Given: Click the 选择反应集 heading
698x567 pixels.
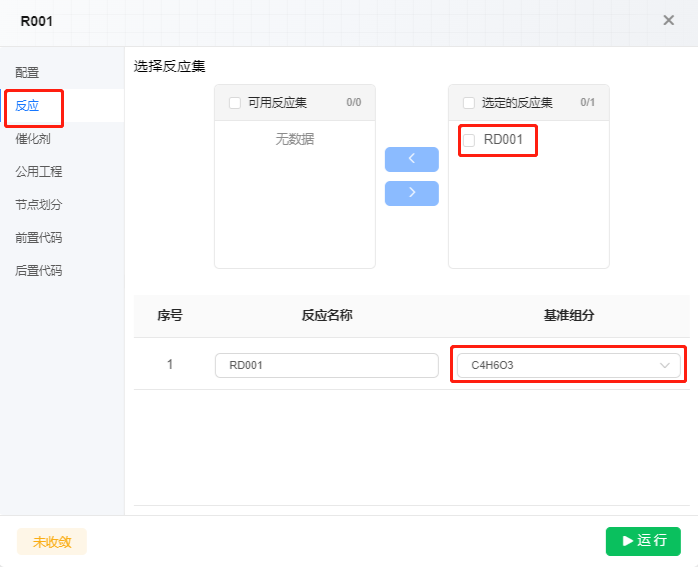Looking at the screenshot, I should tap(170, 67).
